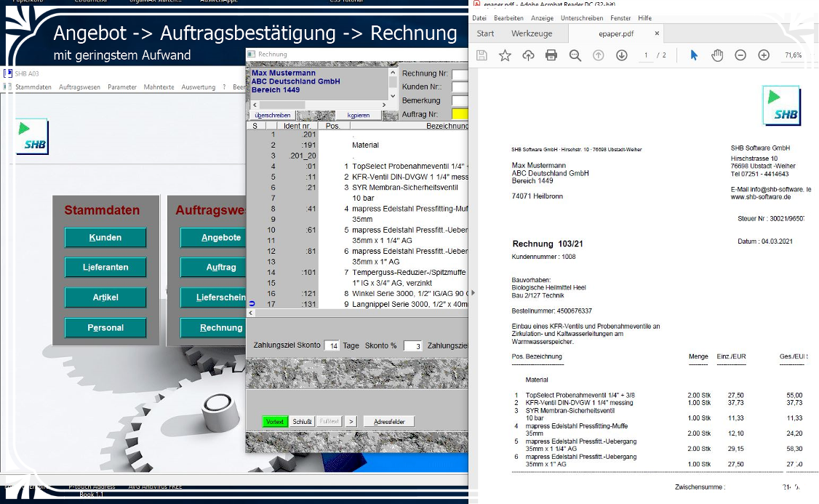Add the PDF to favorites with star icon
Image resolution: width=819 pixels, height=504 pixels.
tap(505, 55)
